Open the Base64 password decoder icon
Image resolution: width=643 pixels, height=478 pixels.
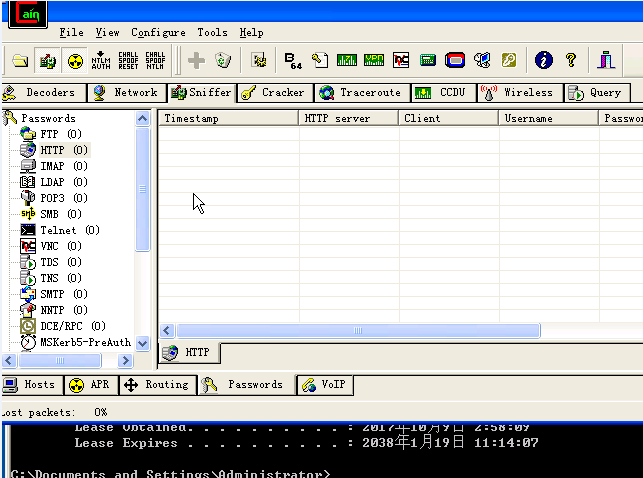click(x=293, y=61)
